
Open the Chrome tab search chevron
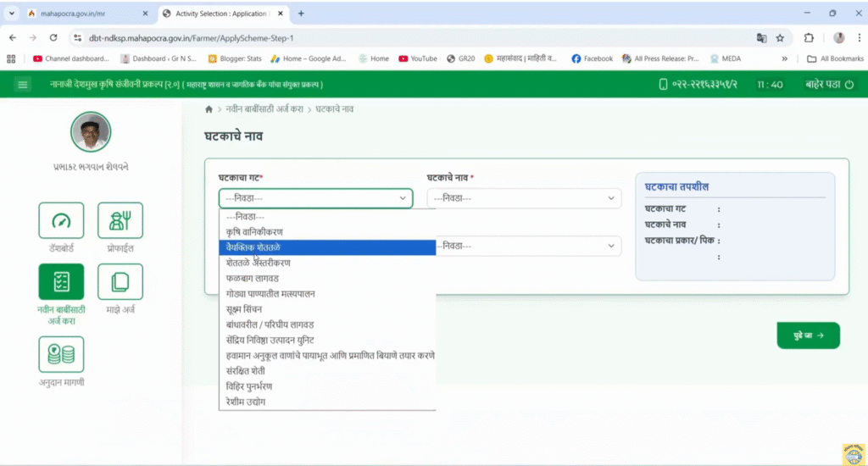(12, 14)
